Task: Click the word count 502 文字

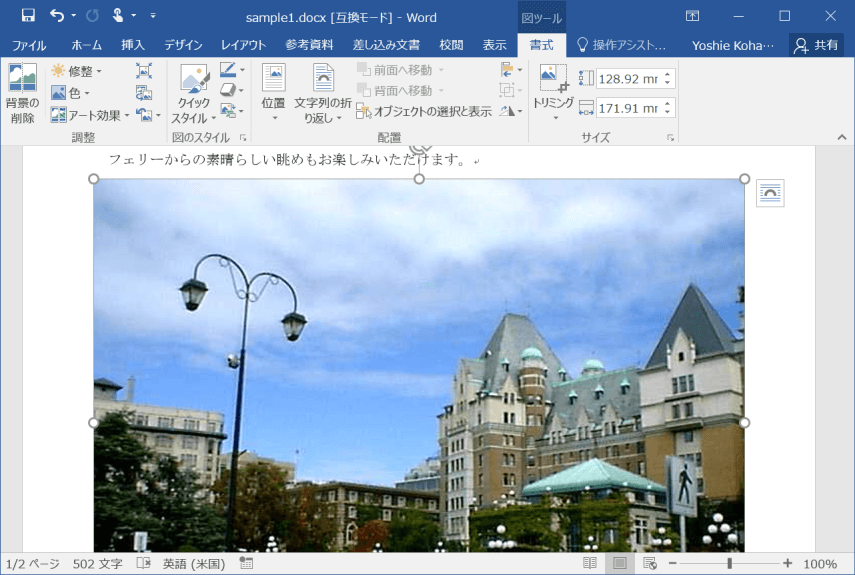Action: [x=98, y=564]
